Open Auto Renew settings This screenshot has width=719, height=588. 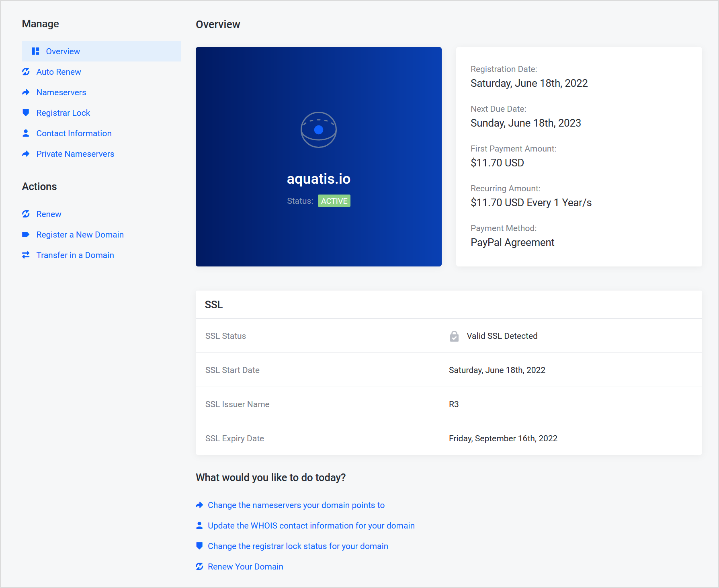pos(59,72)
